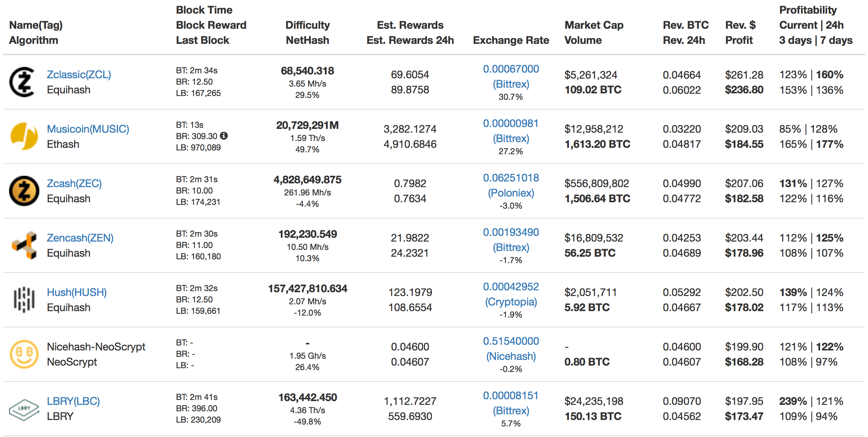Click Zclassic Rev. BTC 0.04664
The height and width of the screenshot is (437, 868).
(x=682, y=75)
